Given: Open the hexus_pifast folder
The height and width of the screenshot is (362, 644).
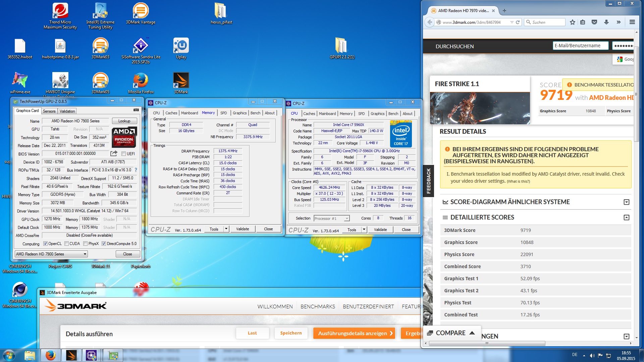Looking at the screenshot, I should [x=221, y=13].
